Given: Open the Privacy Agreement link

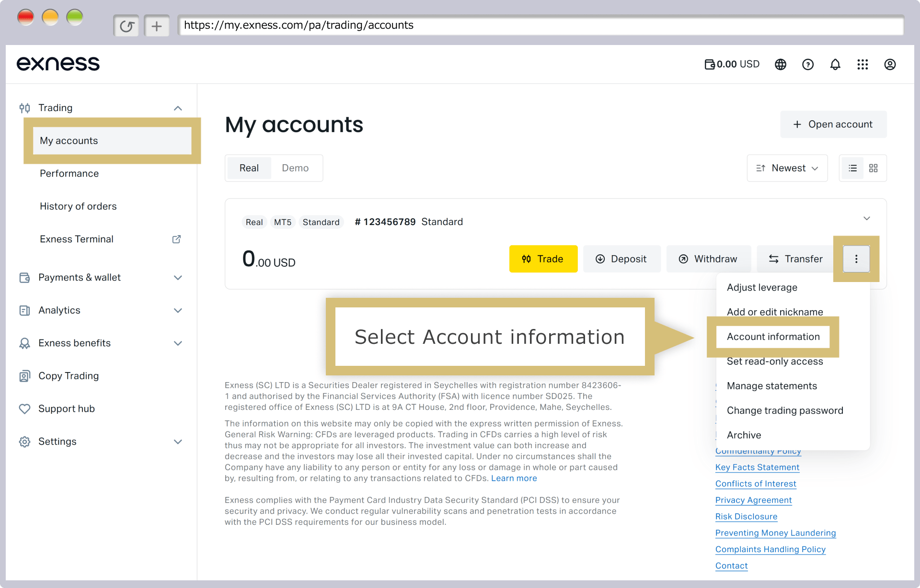Looking at the screenshot, I should point(753,500).
